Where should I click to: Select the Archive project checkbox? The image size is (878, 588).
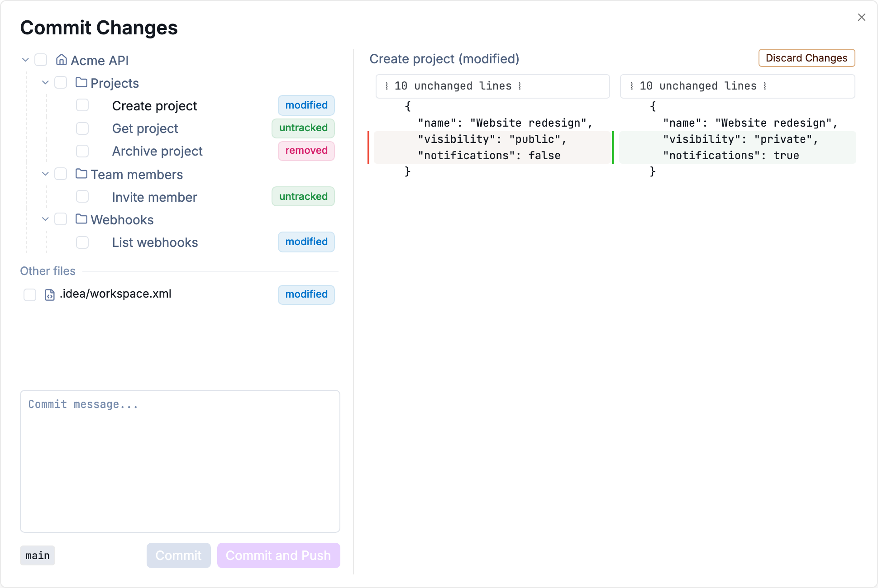coord(82,151)
